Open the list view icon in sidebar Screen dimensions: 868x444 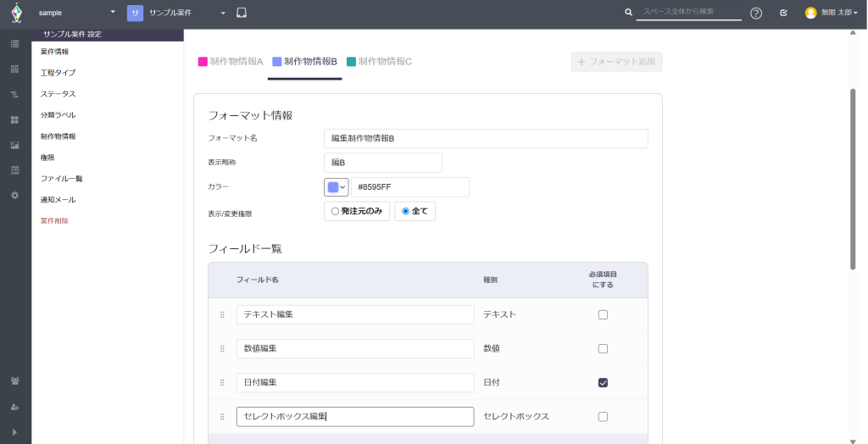point(15,44)
